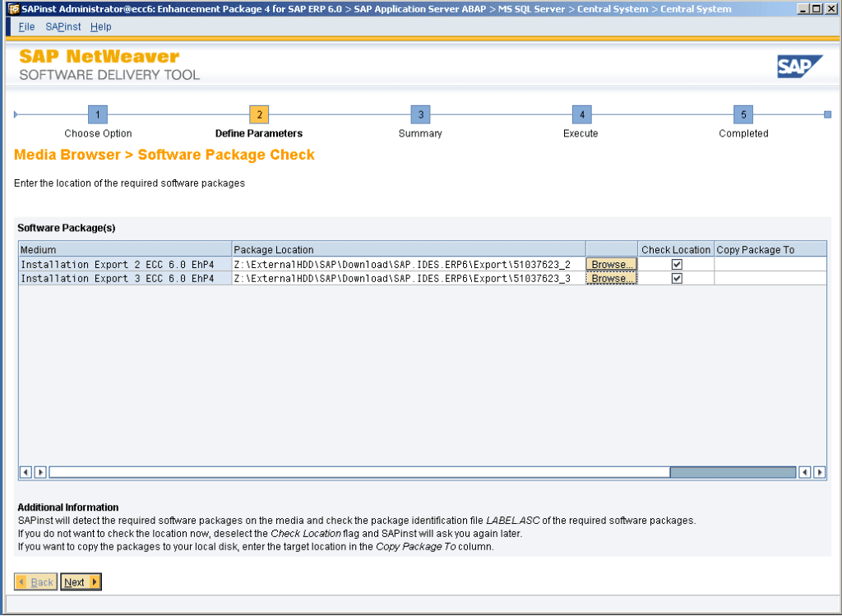Screen dimensions: 842x616
Task: Click right-end scroll left arrow
Action: (x=804, y=473)
